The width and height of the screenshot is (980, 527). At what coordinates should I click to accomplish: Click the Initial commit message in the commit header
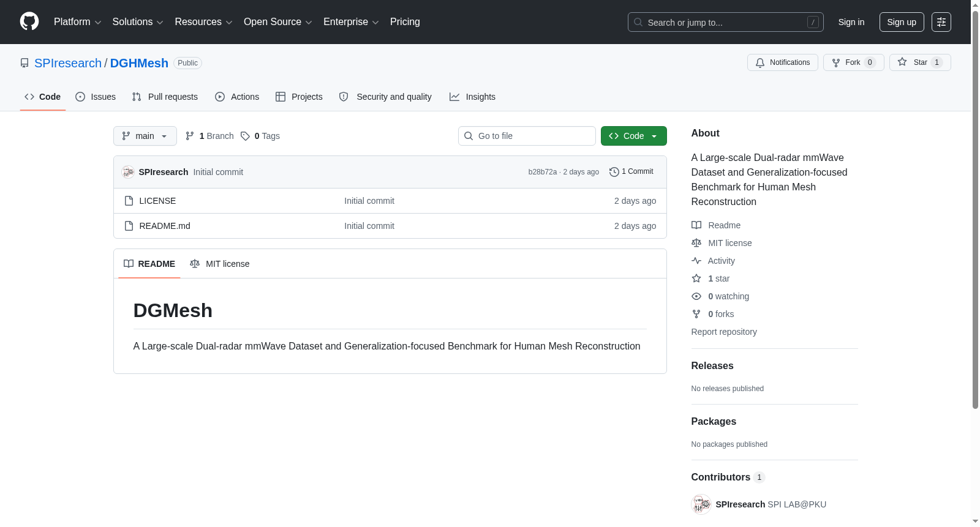click(x=218, y=172)
